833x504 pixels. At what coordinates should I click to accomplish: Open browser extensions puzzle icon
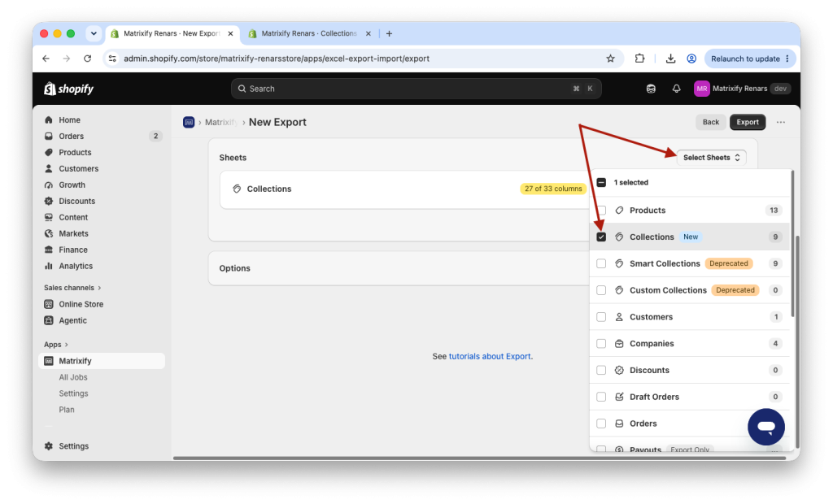click(639, 59)
